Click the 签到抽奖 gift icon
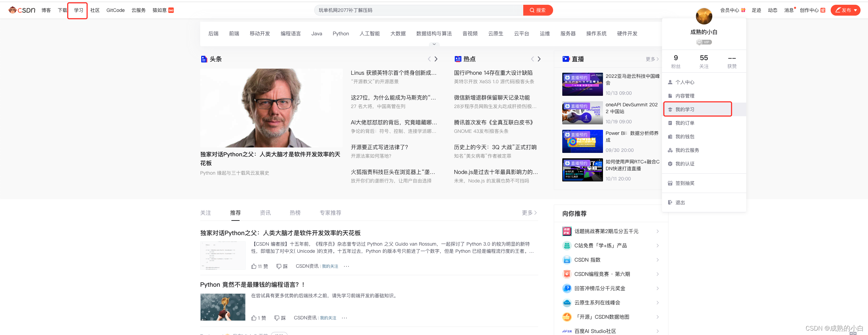 pos(670,183)
